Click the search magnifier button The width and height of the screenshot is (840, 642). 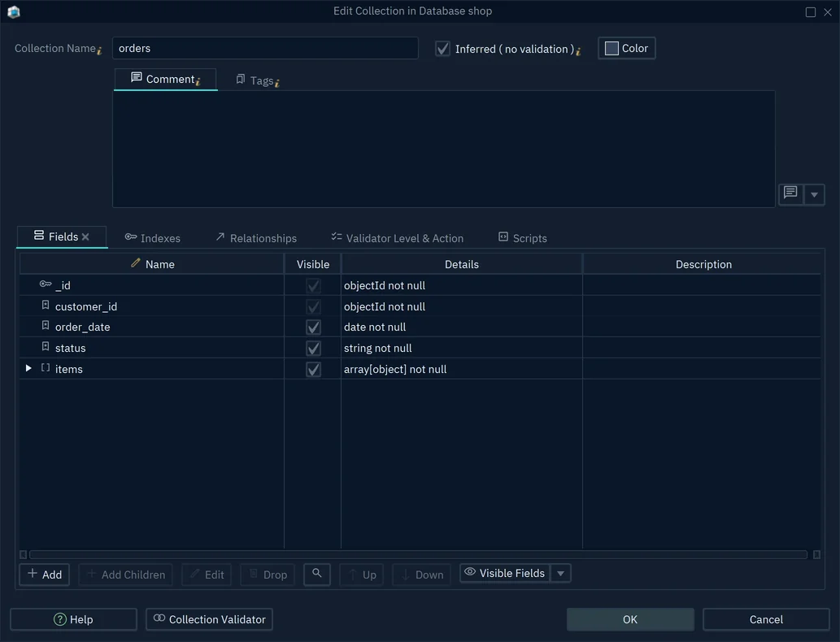(317, 574)
